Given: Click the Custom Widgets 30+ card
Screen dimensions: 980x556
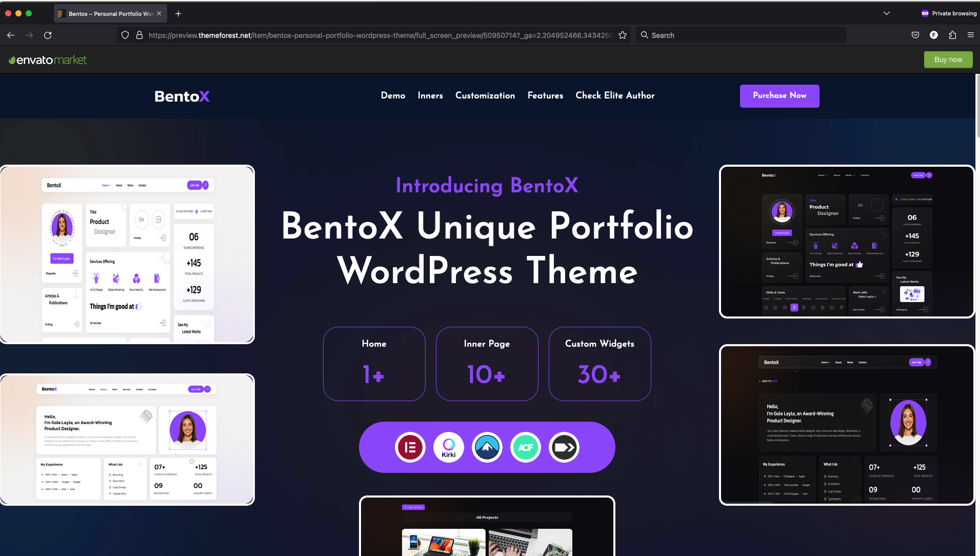Looking at the screenshot, I should point(600,364).
